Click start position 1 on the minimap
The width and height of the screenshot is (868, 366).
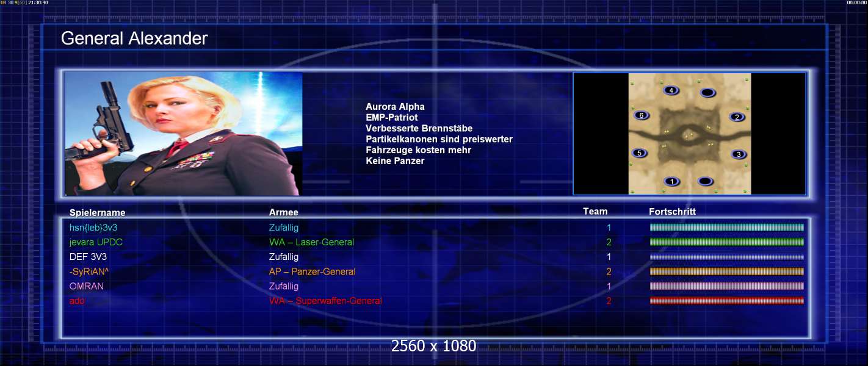pyautogui.click(x=672, y=181)
